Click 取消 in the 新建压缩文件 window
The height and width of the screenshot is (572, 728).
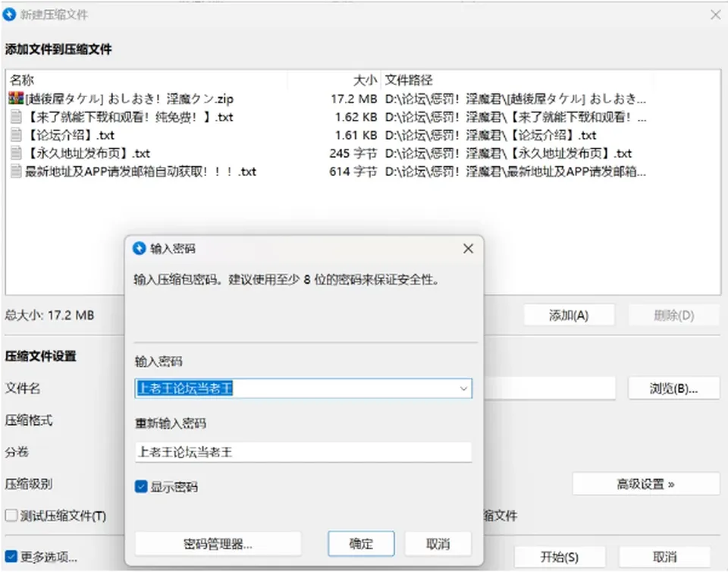(665, 557)
